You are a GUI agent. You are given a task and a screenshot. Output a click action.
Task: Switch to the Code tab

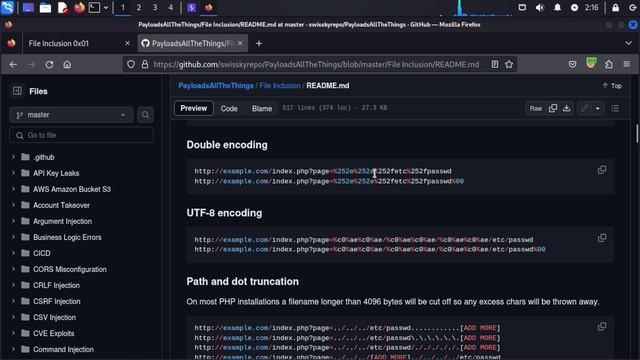coord(229,108)
